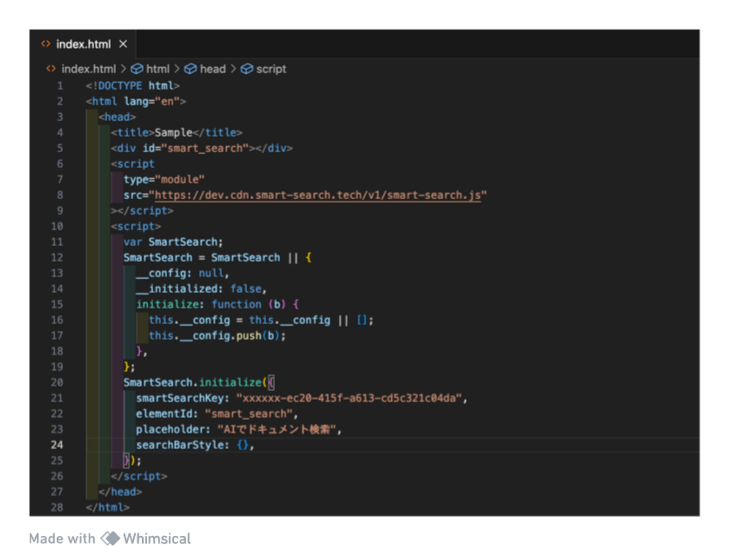729x560 pixels.
Task: Click the HTML file icon in the tab
Action: coord(46,44)
